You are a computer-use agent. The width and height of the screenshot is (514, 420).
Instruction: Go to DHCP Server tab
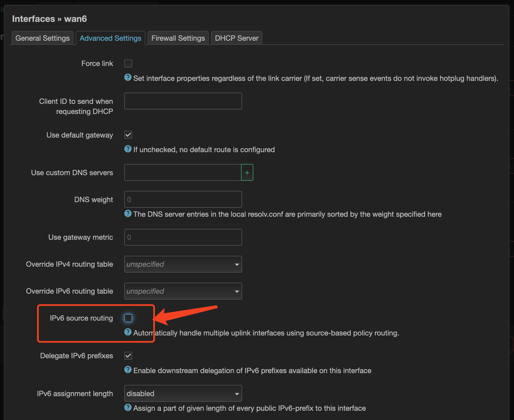(x=237, y=38)
